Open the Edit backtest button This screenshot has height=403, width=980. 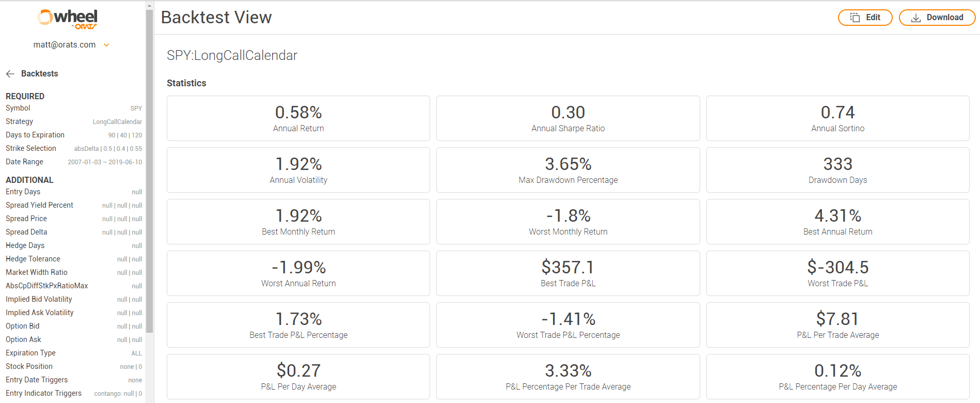pyautogui.click(x=865, y=18)
